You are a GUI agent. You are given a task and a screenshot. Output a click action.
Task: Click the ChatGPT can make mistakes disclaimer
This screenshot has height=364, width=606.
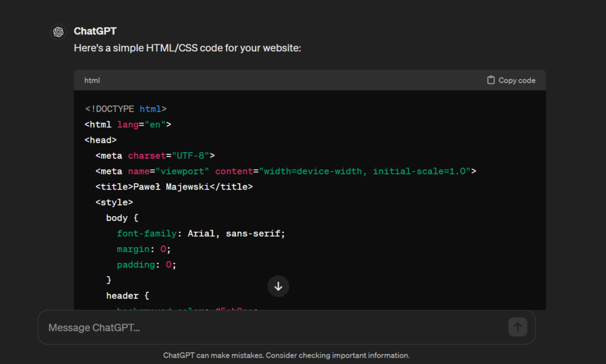pyautogui.click(x=286, y=356)
